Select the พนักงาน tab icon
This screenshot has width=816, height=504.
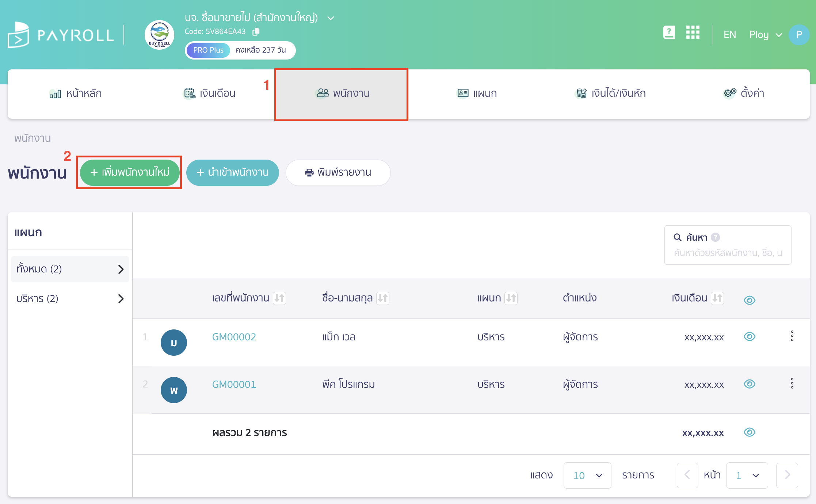coord(321,93)
